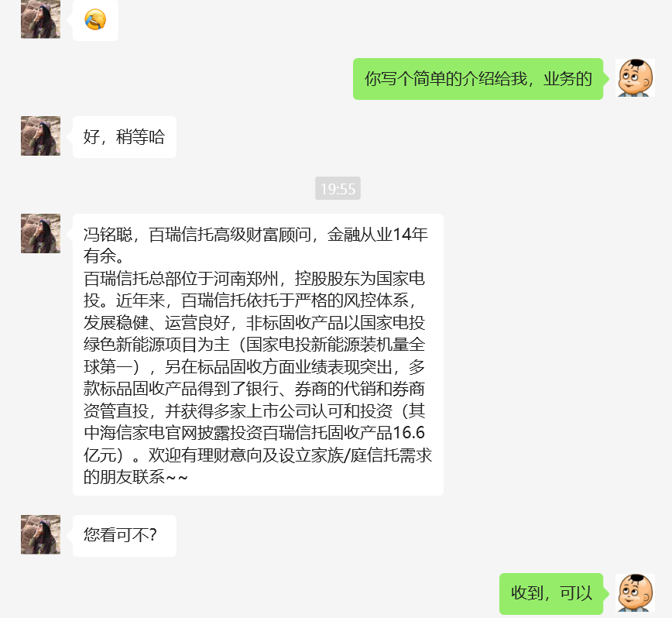Click the closing text 的朋友联系~~

pos(135,477)
